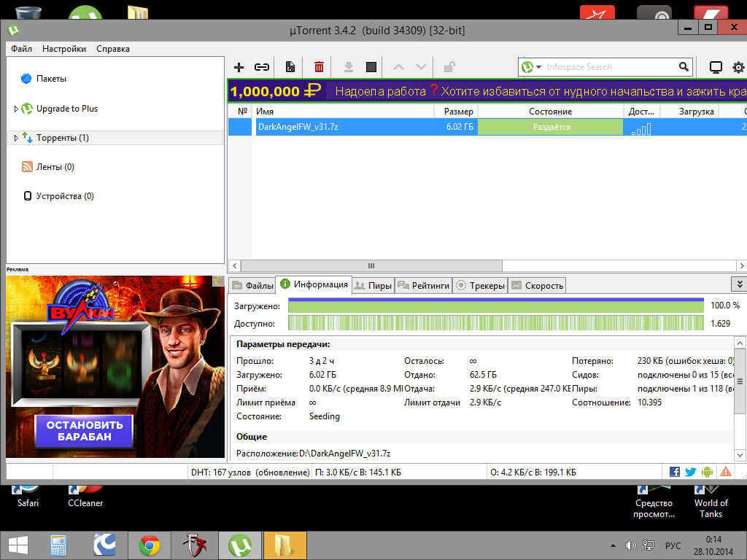The image size is (747, 560).
Task: Switch to the Пиры tab
Action: click(x=373, y=285)
